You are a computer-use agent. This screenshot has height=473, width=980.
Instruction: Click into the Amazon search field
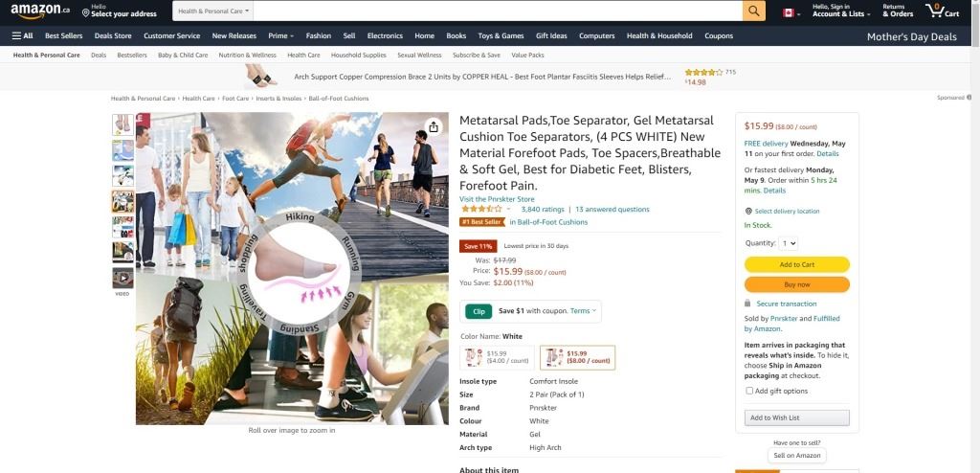click(x=498, y=11)
